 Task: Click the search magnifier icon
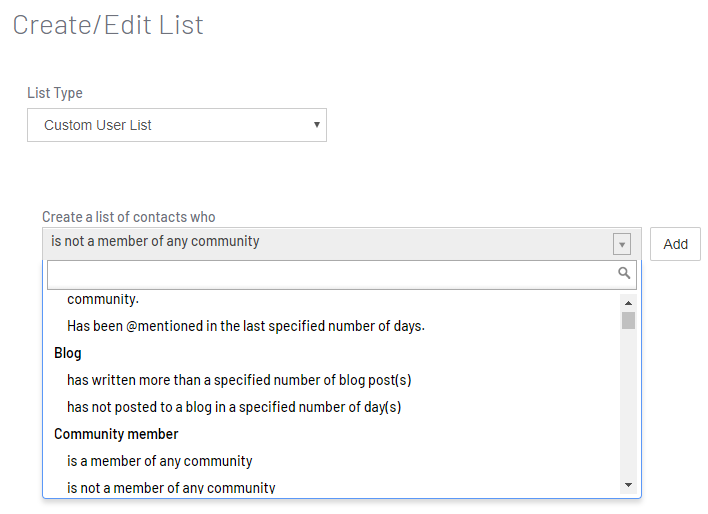(x=624, y=273)
